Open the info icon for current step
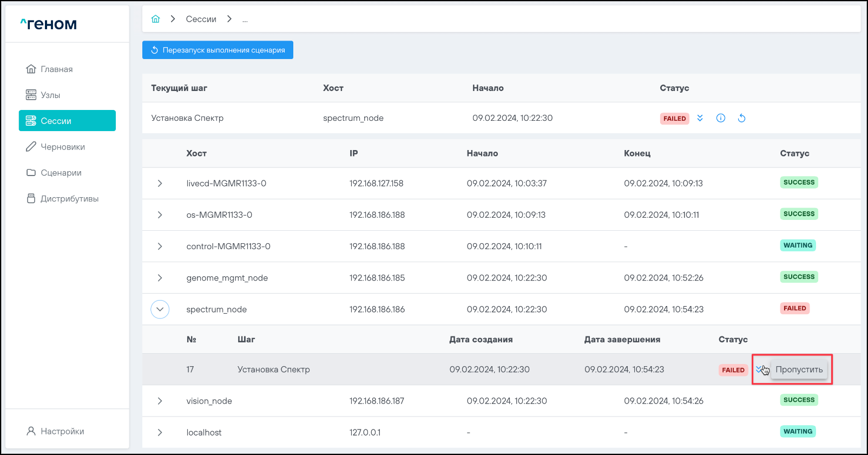The width and height of the screenshot is (868, 455). click(x=721, y=118)
